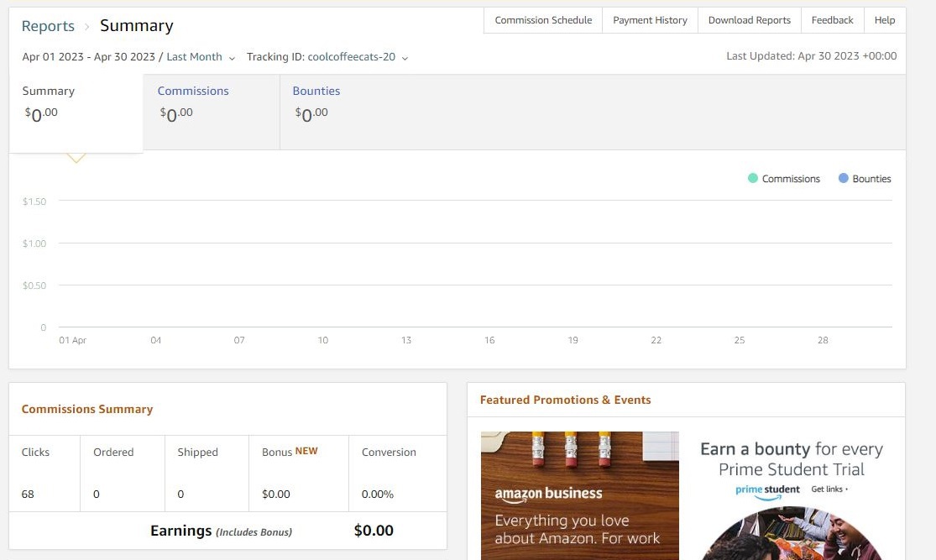Click the Ordered column header

click(113, 452)
